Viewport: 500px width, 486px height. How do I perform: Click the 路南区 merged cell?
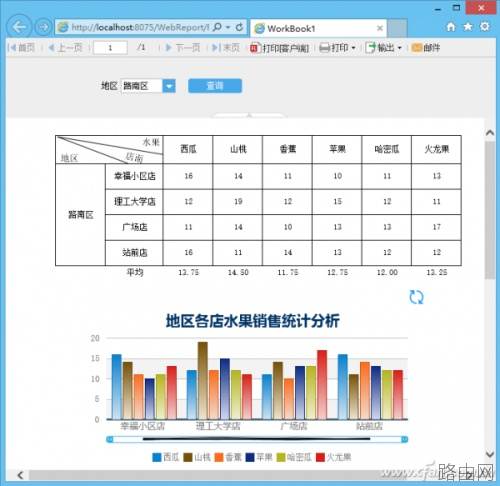[81, 215]
